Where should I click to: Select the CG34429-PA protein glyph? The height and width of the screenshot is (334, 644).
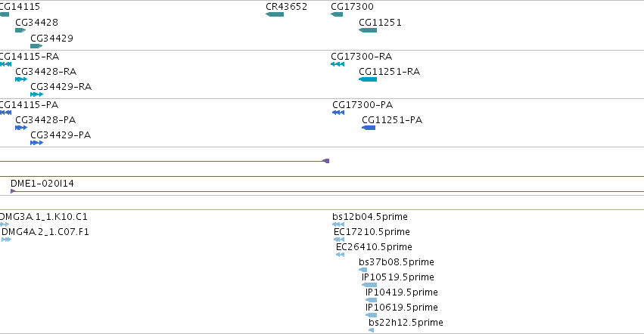tap(37, 143)
